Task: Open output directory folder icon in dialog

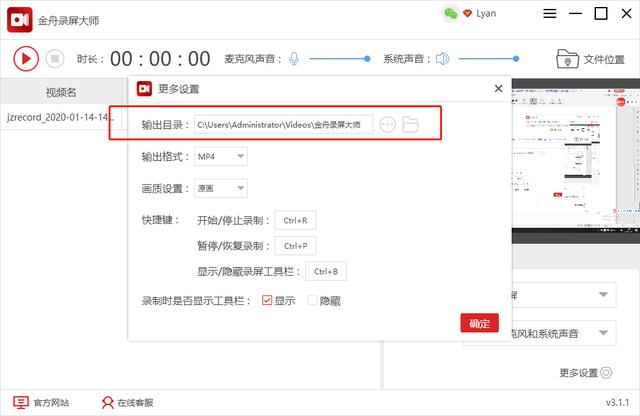Action: 409,124
